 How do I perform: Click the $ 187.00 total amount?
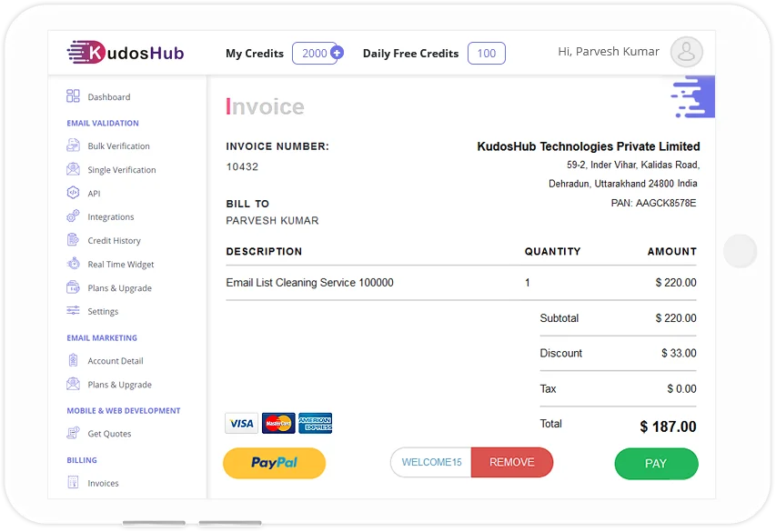[668, 427]
